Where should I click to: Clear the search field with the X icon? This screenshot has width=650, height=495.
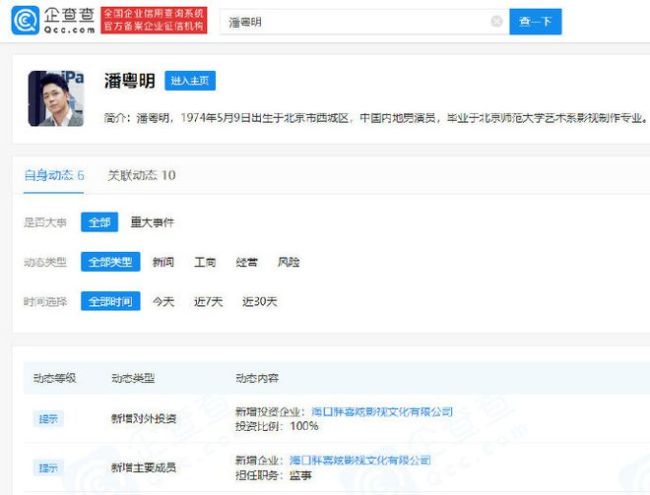[x=496, y=21]
